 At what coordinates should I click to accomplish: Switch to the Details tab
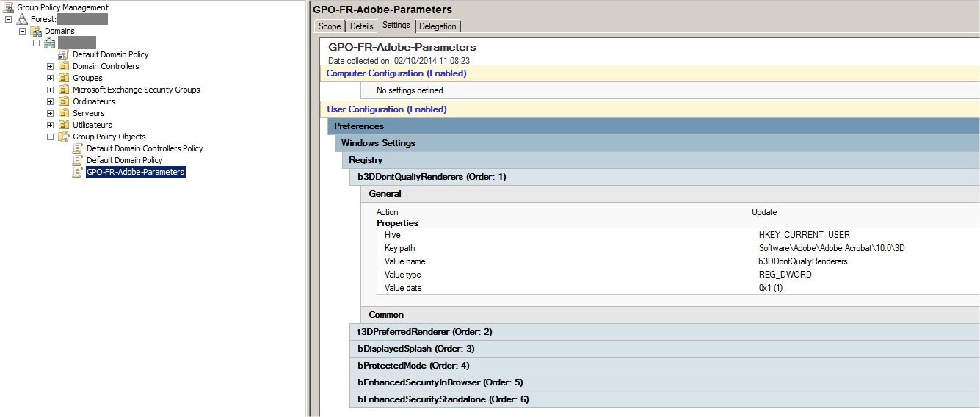pos(361,26)
